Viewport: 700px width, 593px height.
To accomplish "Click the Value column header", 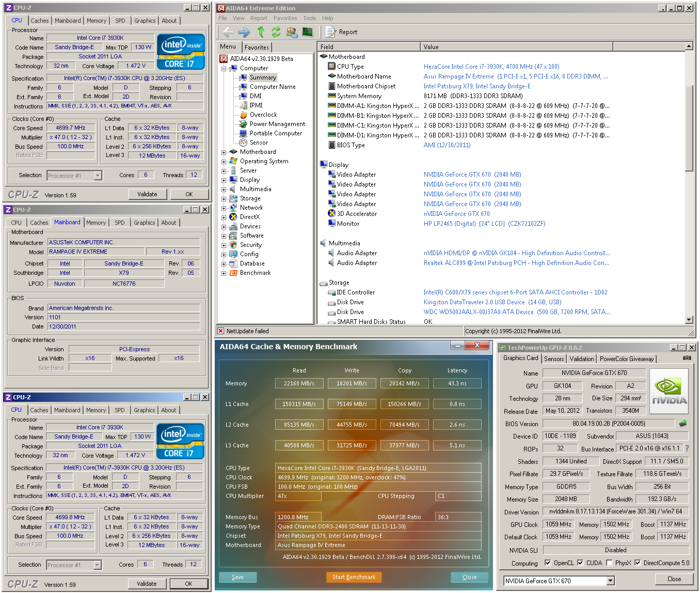I will coord(516,47).
